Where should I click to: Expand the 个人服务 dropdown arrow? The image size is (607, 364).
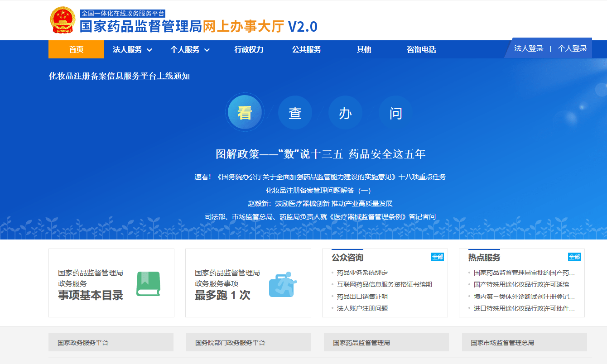[x=207, y=50]
